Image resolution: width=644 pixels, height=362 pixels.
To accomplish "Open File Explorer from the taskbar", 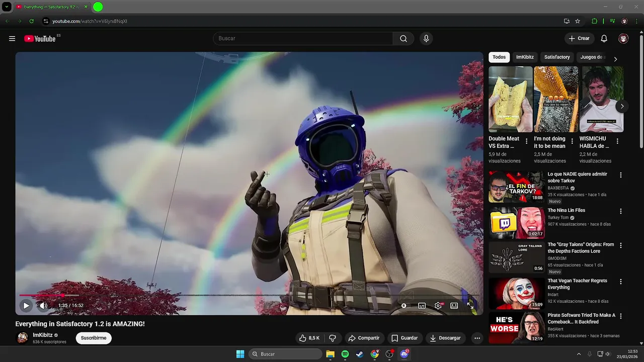I will pos(330,354).
